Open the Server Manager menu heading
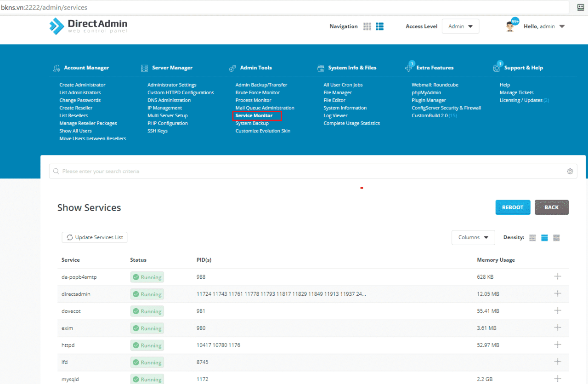588x384 pixels. click(x=172, y=68)
